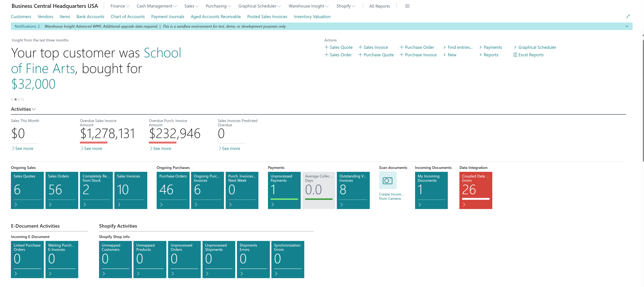The height and width of the screenshot is (287, 644).
Task: Click See more under Overdue Sales Invoice Amount
Action: click(93, 148)
